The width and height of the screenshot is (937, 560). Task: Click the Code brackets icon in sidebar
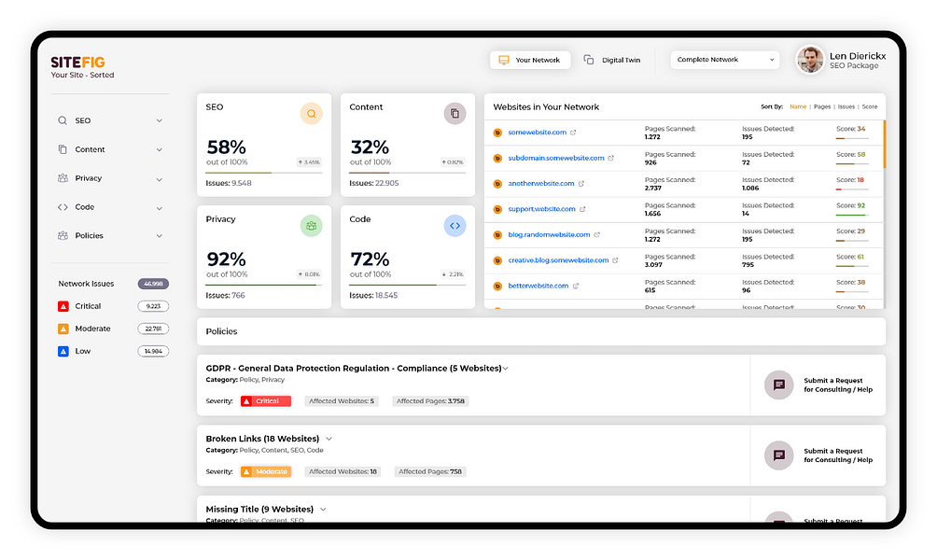[63, 207]
